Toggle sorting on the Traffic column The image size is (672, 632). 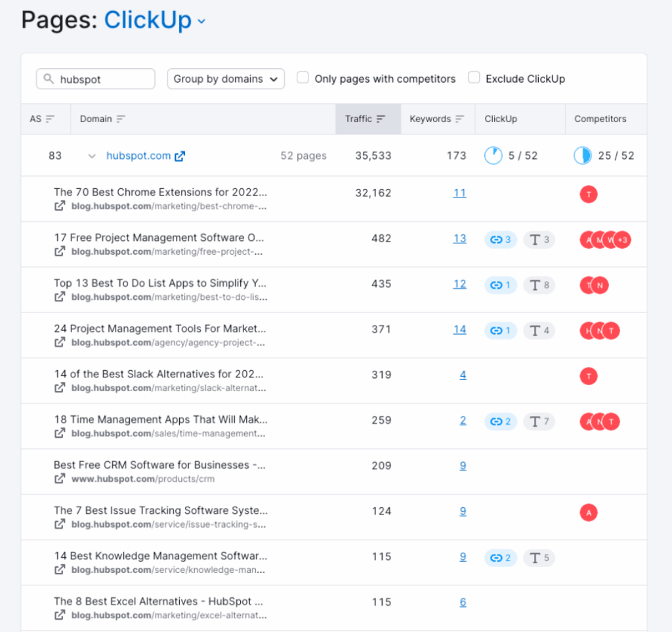tap(367, 119)
